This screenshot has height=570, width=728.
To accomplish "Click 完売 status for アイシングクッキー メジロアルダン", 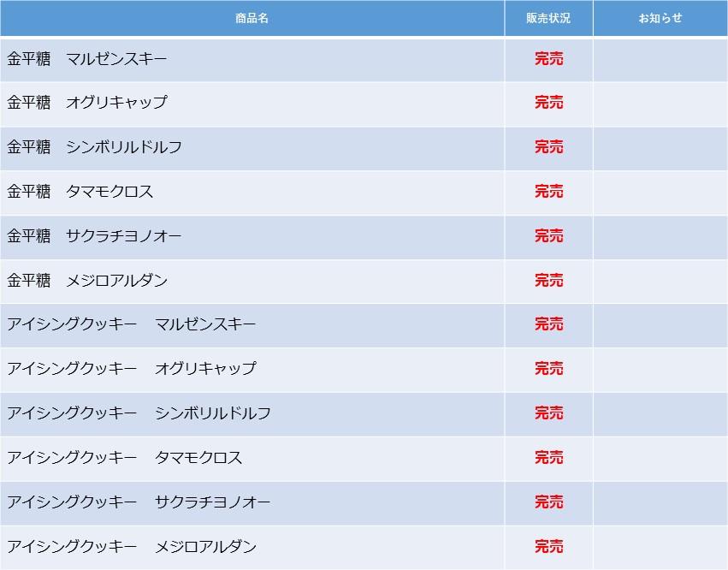I will [549, 547].
